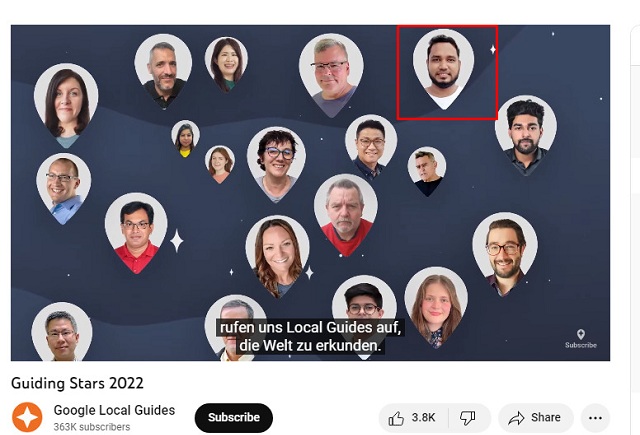Click the large white sparkle star beside red-shirt portrait
This screenshot has height=435, width=640.
pos(176,240)
